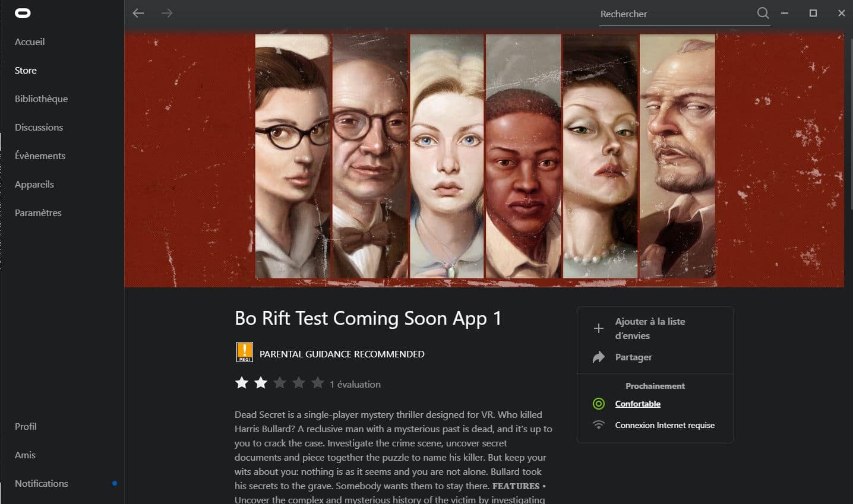The height and width of the screenshot is (504, 853).
Task: Click the green Comfortable rating icon
Action: (x=599, y=404)
